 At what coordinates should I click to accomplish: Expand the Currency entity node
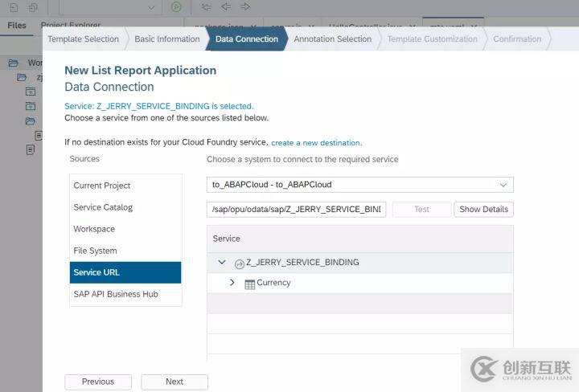[x=232, y=283]
